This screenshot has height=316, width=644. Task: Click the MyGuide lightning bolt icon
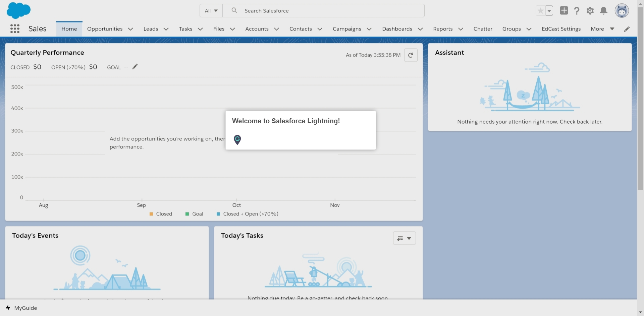(8, 308)
